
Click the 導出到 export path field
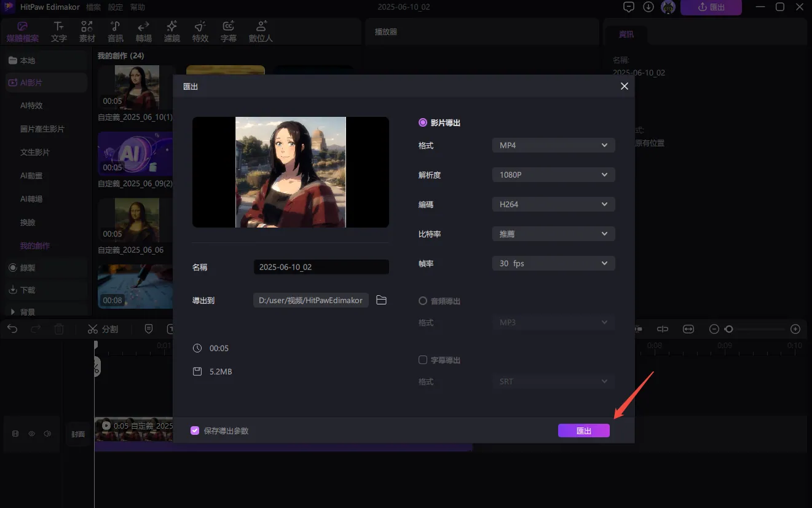point(311,300)
